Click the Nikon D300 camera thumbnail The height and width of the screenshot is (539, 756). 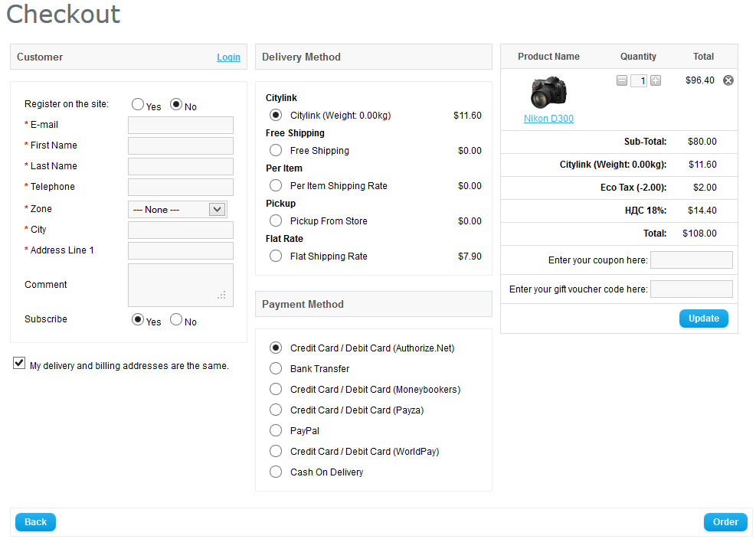click(x=548, y=93)
